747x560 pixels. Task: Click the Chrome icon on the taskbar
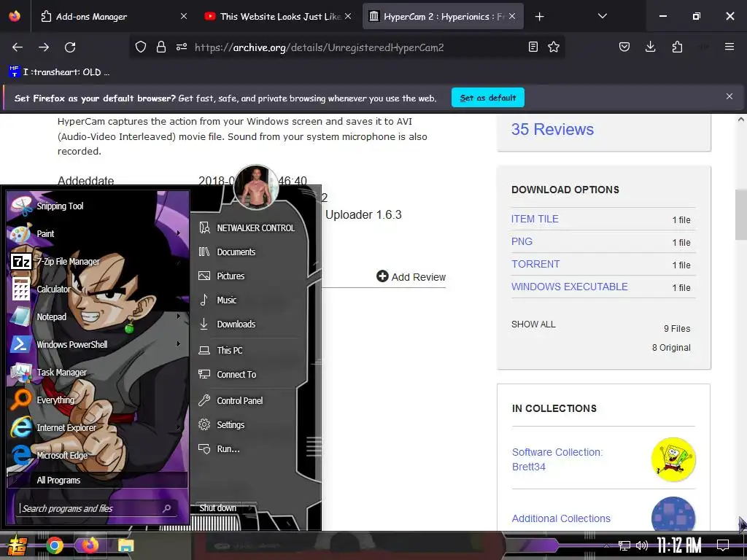click(x=55, y=545)
